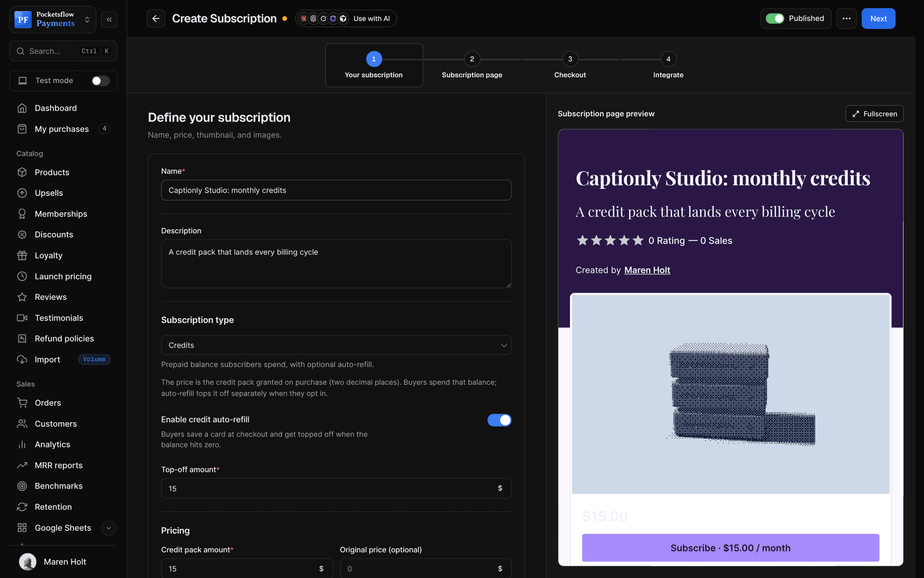Open preview in Fullscreen
924x578 pixels.
874,114
